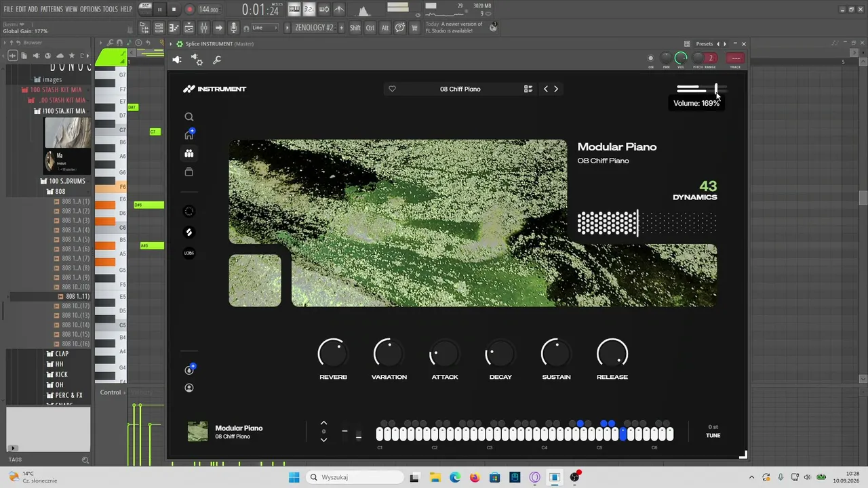This screenshot has width=868, height=488.
Task: Click the Instrument volume slider
Action: (701, 89)
